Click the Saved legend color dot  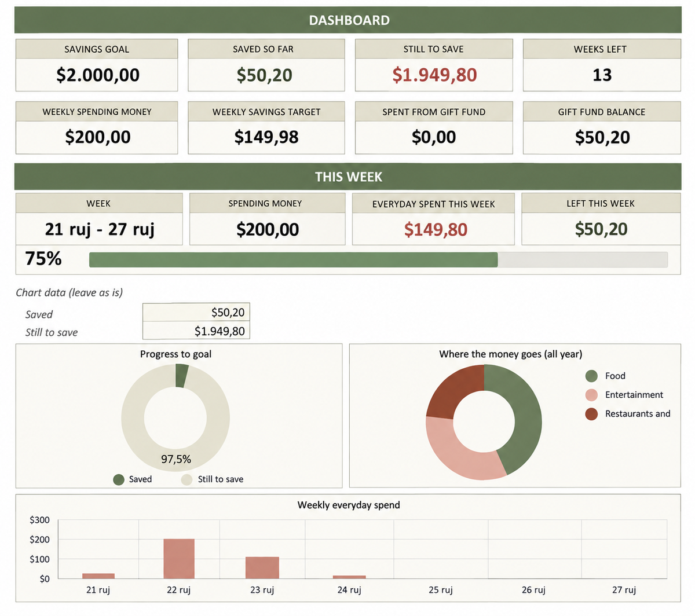119,479
